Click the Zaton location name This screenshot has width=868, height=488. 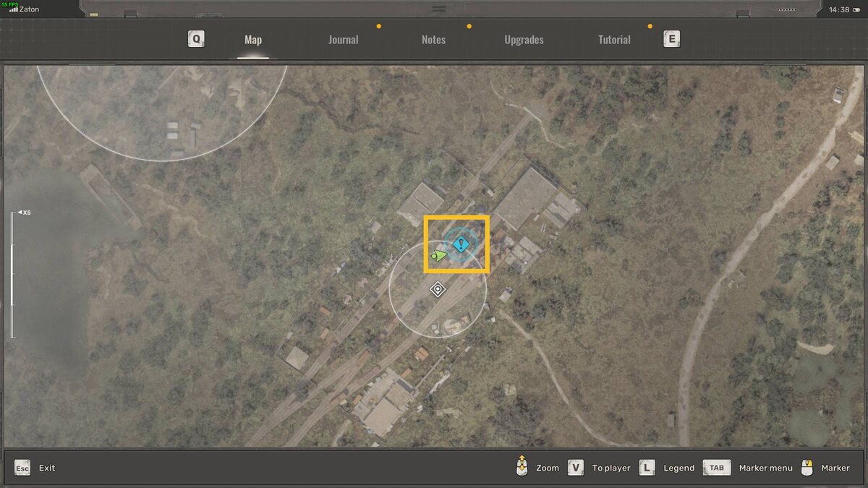pos(30,9)
